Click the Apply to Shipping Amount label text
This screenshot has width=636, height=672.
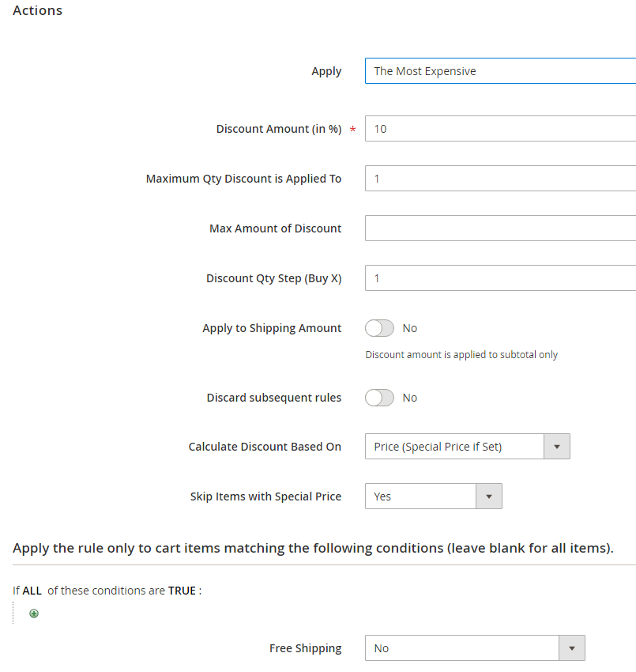click(x=272, y=328)
